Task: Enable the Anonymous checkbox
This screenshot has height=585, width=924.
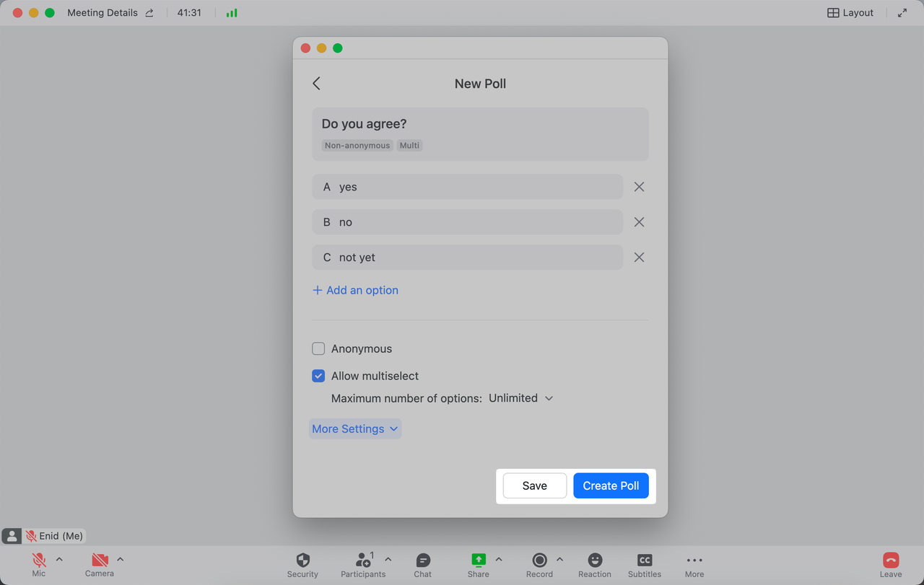Action: [x=318, y=349]
